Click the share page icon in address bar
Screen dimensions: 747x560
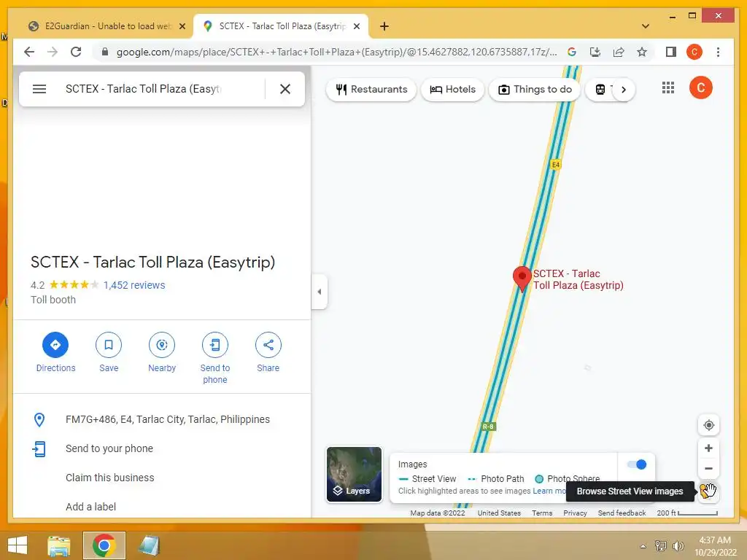tap(619, 52)
